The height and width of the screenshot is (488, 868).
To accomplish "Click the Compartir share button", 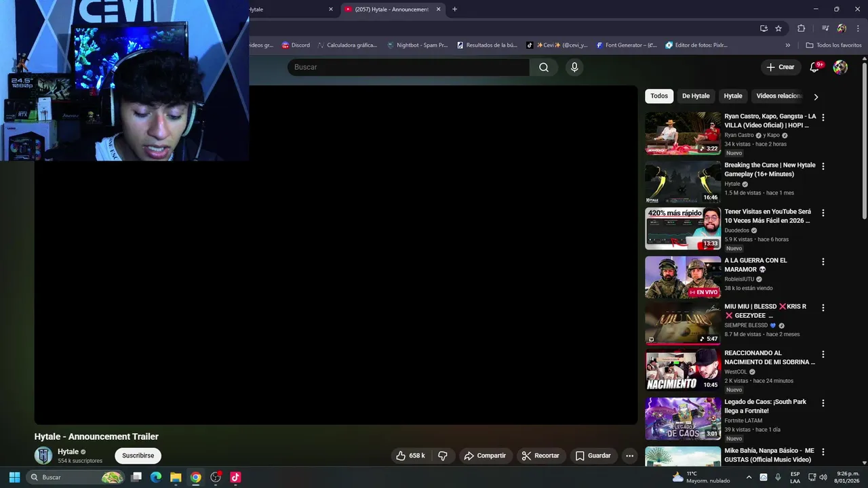I will (x=485, y=455).
